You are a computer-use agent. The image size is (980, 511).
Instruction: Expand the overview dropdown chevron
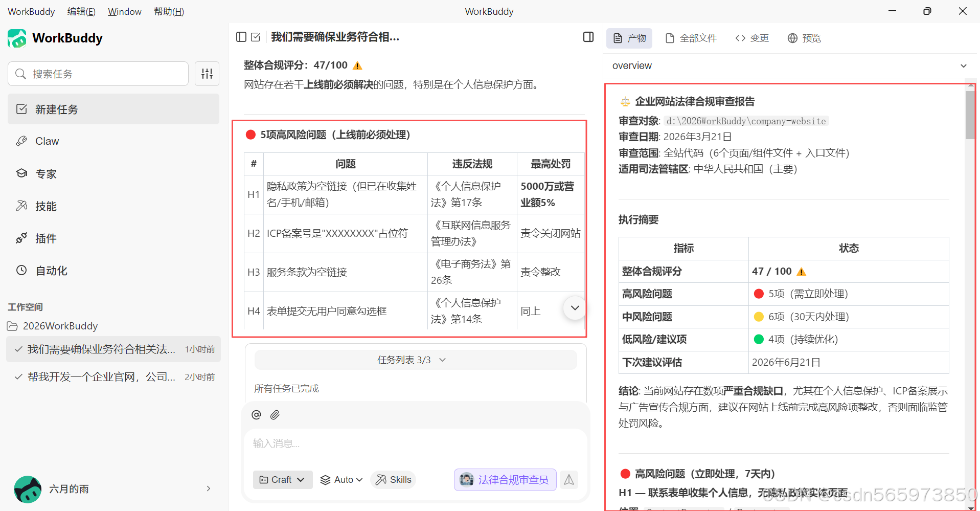(964, 66)
